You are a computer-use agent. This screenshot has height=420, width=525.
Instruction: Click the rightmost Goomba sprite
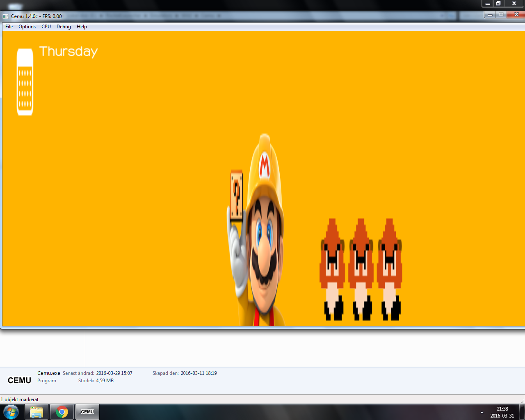(x=390, y=269)
